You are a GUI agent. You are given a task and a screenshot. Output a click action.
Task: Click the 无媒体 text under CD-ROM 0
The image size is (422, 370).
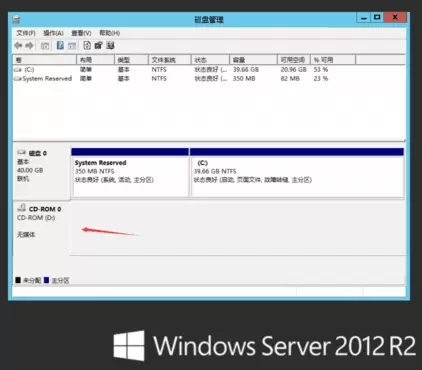pyautogui.click(x=26, y=235)
